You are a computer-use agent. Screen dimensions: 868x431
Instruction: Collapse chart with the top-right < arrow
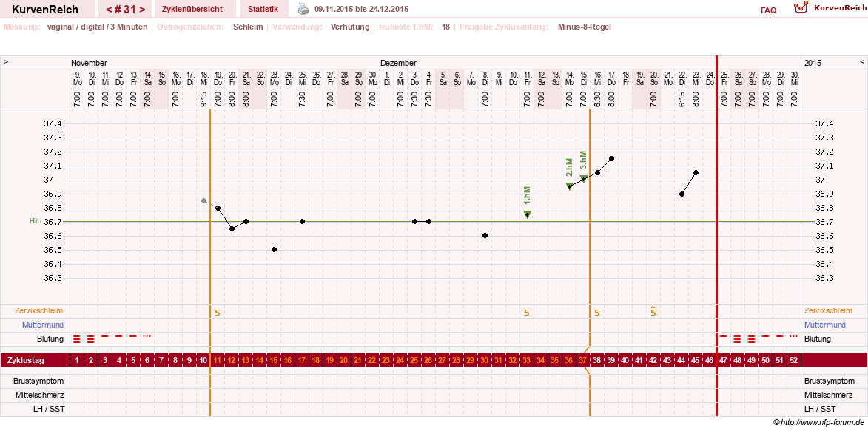click(x=862, y=62)
